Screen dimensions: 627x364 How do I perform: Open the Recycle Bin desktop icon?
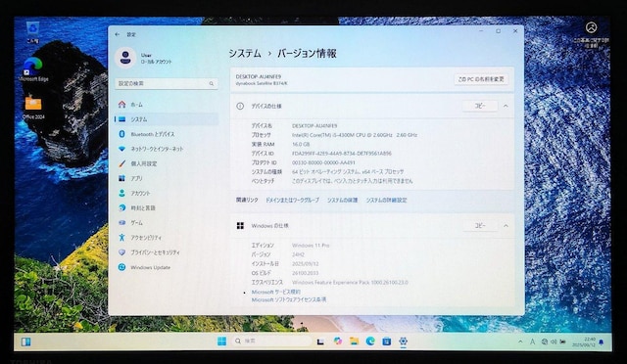[32, 32]
